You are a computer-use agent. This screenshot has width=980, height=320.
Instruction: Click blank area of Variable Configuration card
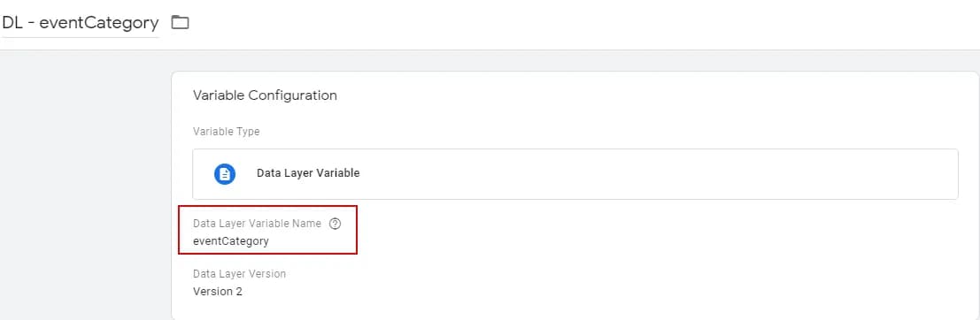pos(656,262)
